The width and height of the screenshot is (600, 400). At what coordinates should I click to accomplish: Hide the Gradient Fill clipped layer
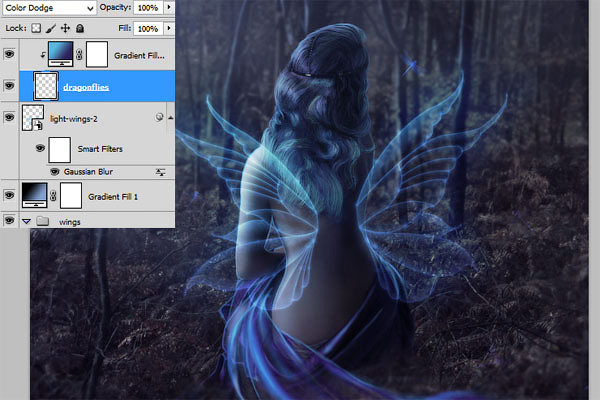[9, 54]
